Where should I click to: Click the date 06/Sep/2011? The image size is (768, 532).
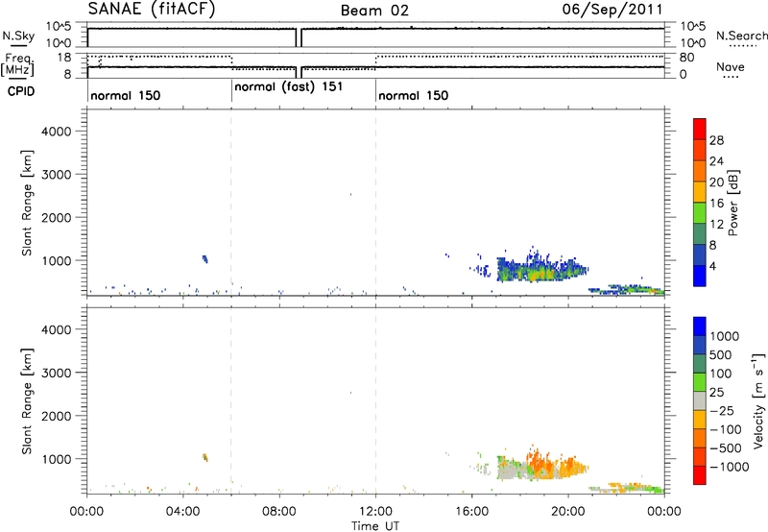612,10
